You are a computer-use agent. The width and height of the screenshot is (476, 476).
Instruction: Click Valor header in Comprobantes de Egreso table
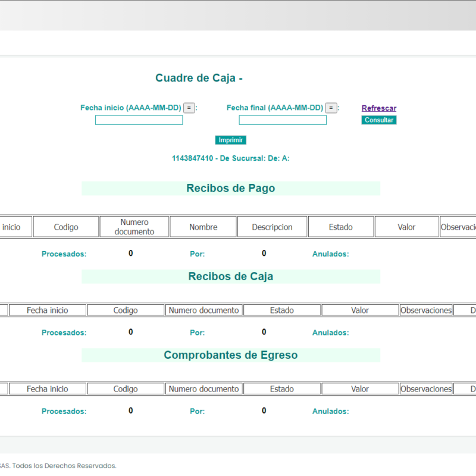[x=360, y=389]
